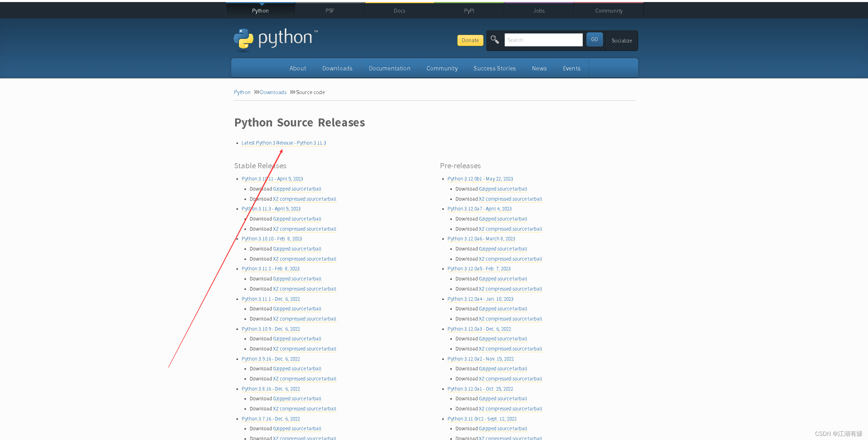Open the PSF top tab

pos(330,10)
